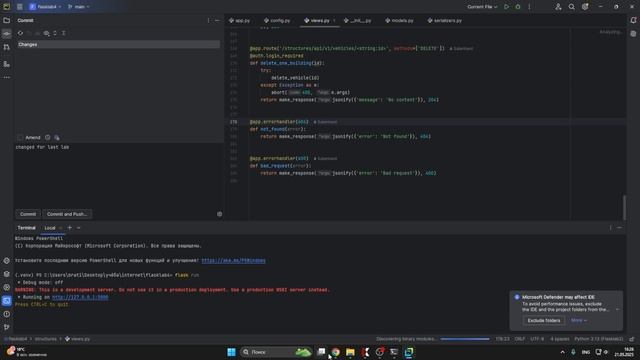Screen dimensions: 640x360
Task: Open terminal tab options dropdown arrow
Action: [x=78, y=228]
